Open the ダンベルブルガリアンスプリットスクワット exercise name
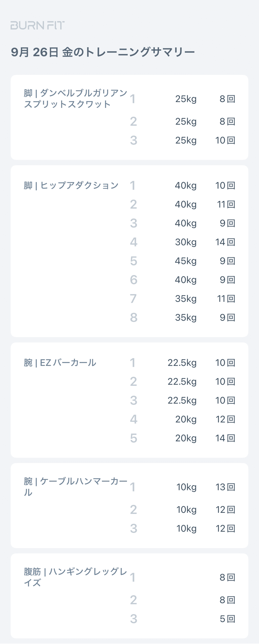 (76, 99)
